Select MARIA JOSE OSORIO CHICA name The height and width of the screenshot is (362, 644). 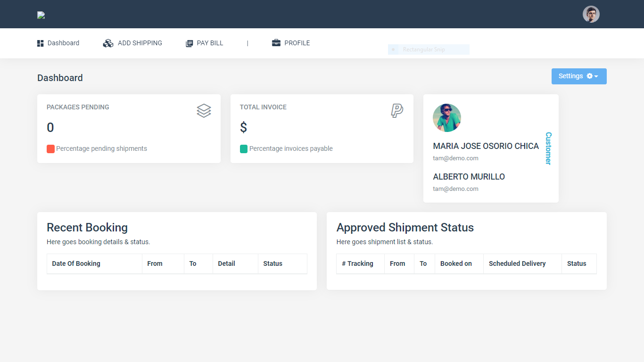[486, 146]
